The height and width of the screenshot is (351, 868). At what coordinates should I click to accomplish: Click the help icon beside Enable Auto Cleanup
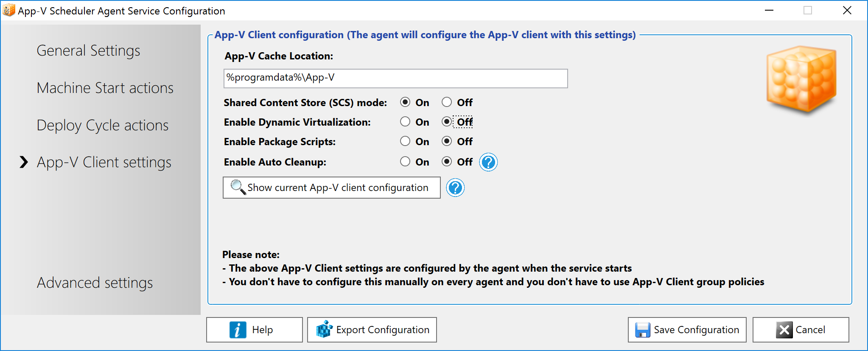pyautogui.click(x=488, y=162)
